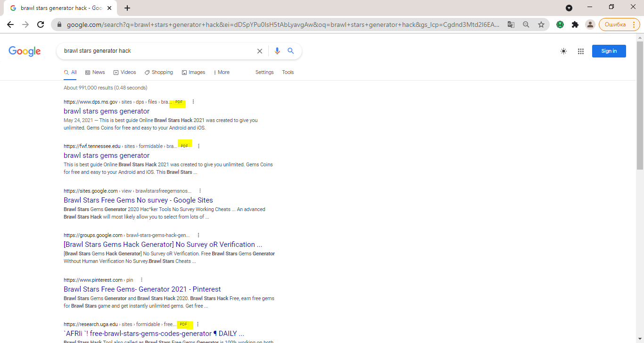Click the address bar URL
The height and width of the screenshot is (343, 644).
coord(283,24)
